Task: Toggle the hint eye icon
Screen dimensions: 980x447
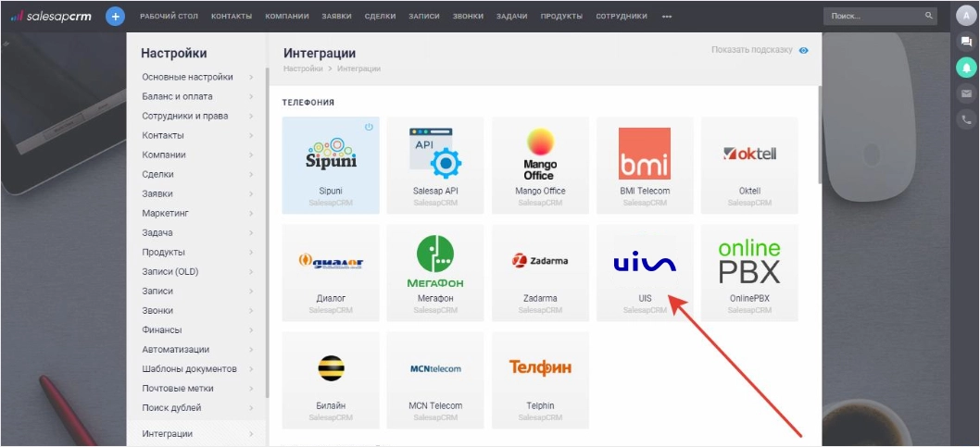Action: point(803,50)
